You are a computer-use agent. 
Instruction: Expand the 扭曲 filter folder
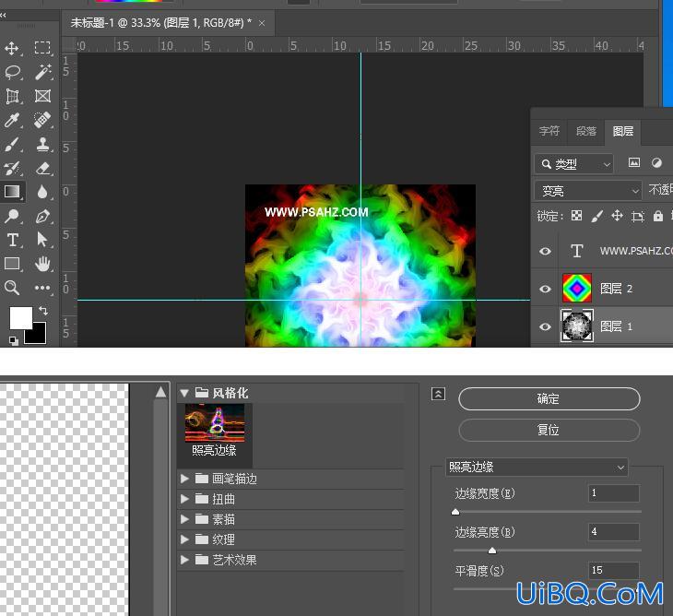coord(184,499)
